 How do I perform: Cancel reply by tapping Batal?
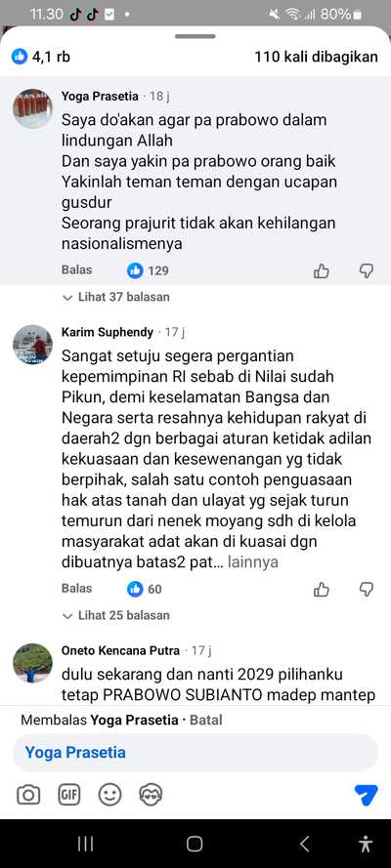point(206,721)
